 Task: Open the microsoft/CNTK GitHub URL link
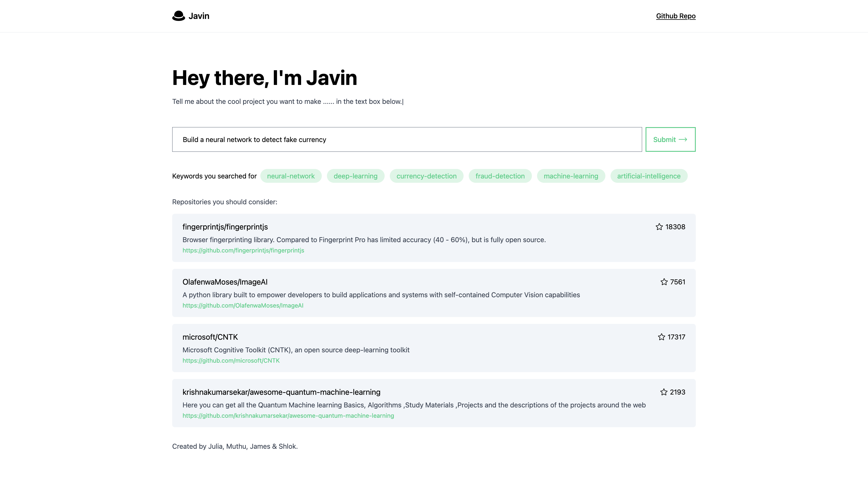(x=231, y=360)
